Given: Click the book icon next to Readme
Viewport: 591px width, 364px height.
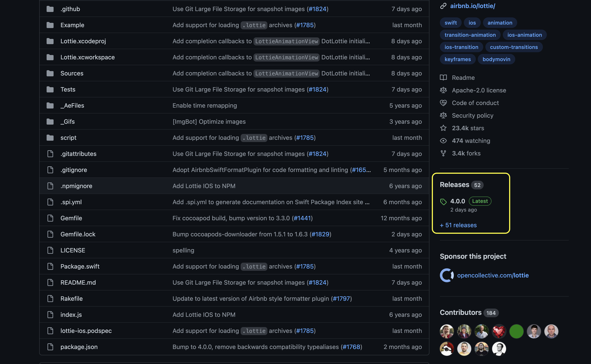Looking at the screenshot, I should 443,77.
